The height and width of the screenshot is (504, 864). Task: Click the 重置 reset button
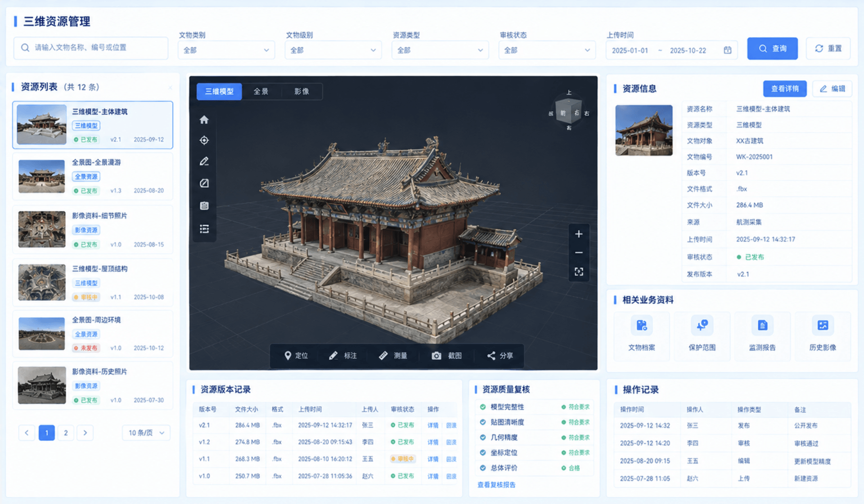(x=828, y=49)
